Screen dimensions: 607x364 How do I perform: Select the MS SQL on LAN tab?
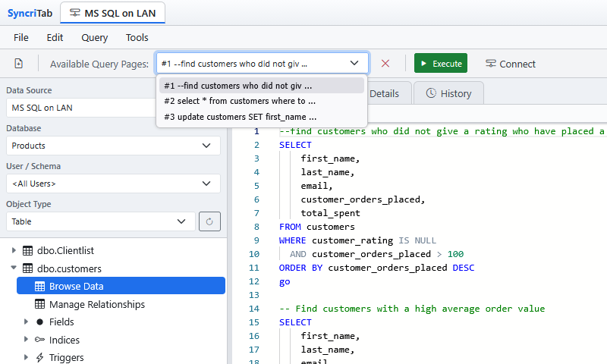click(112, 13)
